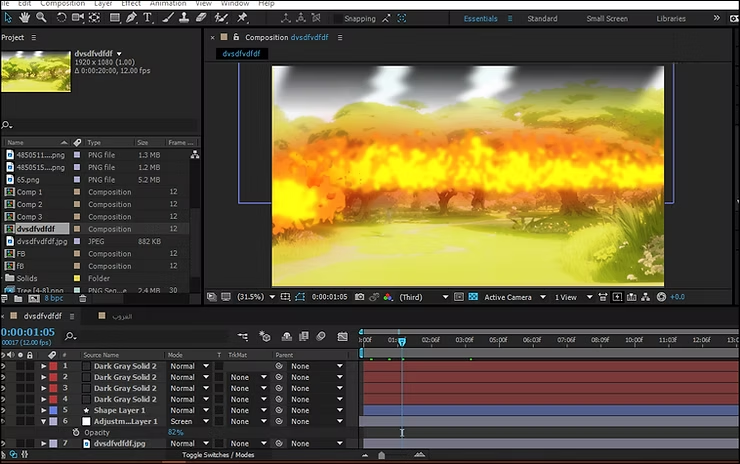Select the Rotation tool
Screen dimensions: 740x464
point(61,18)
